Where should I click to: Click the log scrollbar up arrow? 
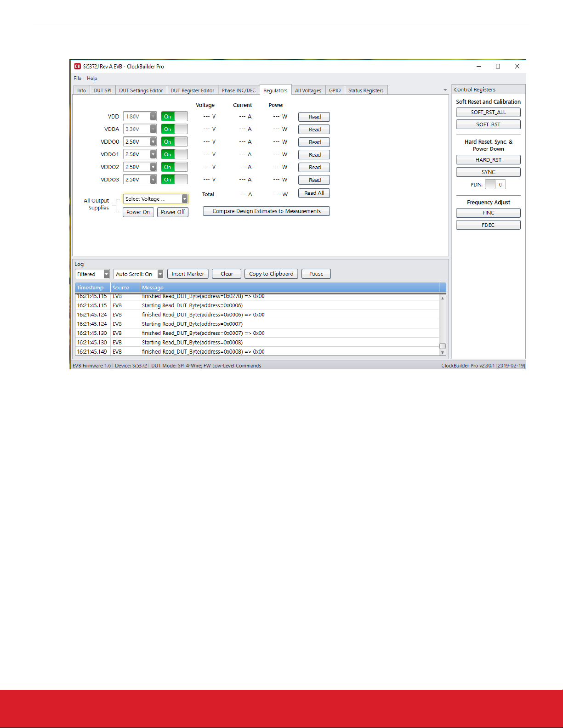(x=443, y=298)
